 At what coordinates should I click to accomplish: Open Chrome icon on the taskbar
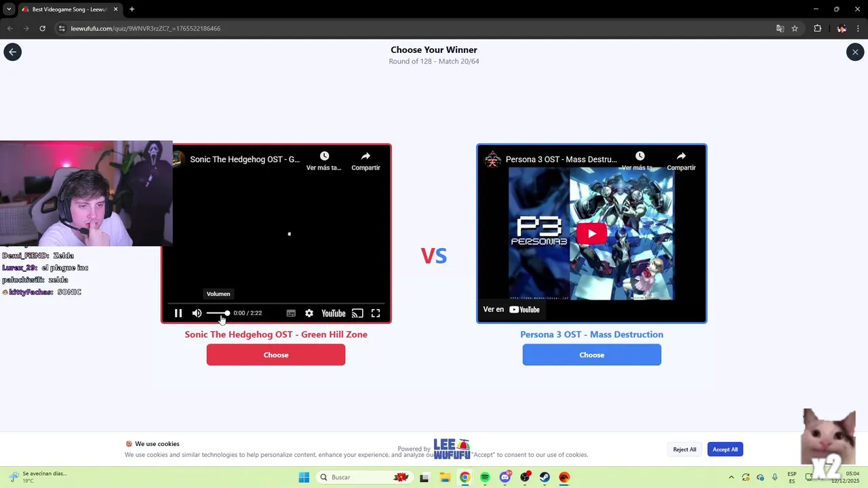click(465, 477)
